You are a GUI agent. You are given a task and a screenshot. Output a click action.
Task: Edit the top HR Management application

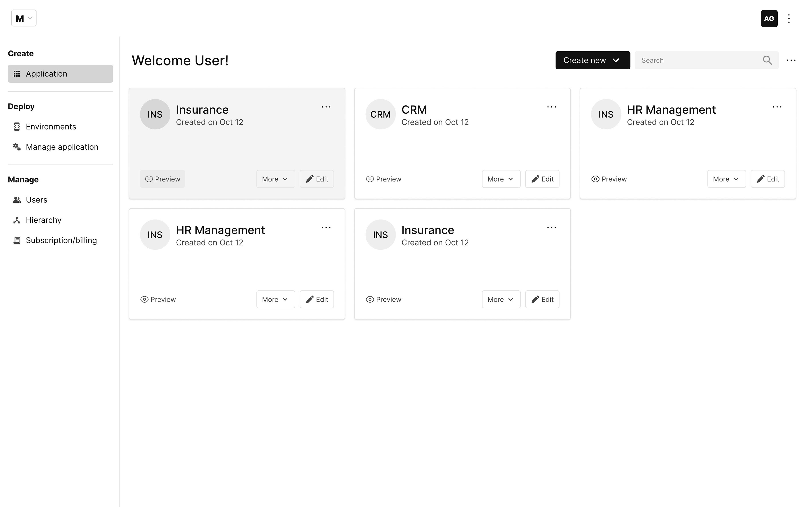coord(767,179)
